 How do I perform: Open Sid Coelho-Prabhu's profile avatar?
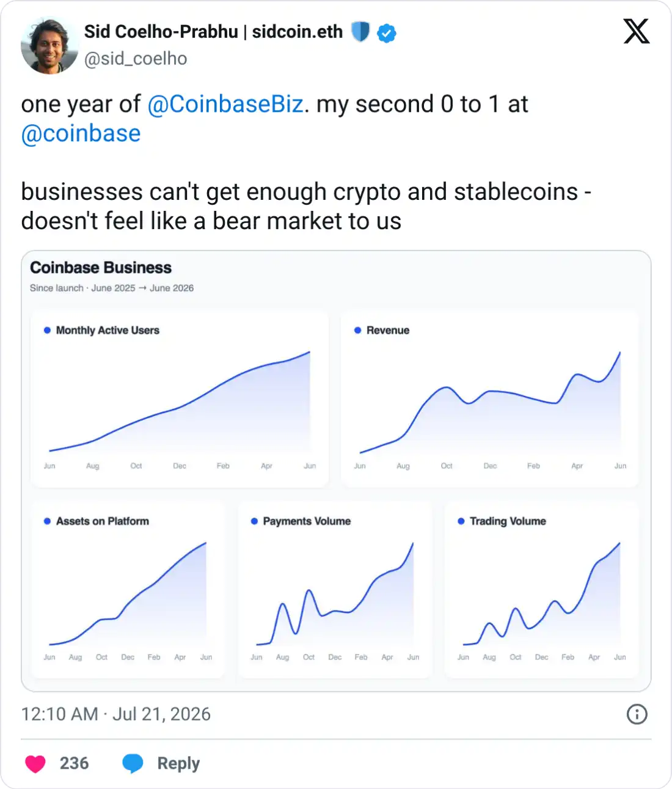pyautogui.click(x=49, y=45)
